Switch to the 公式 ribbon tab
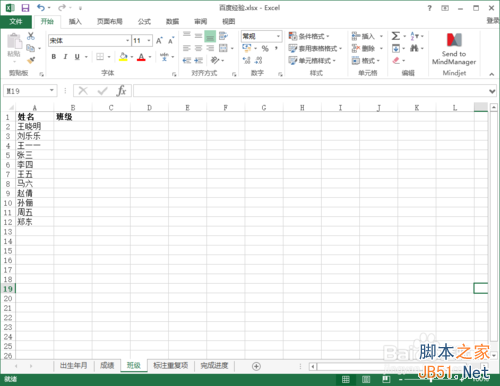Viewport: 500px width, 386px height. (144, 22)
